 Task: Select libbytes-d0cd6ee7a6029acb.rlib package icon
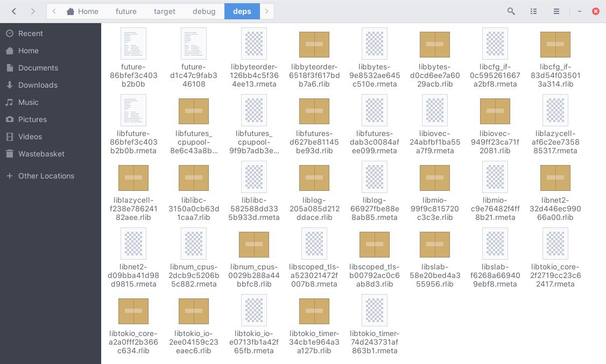point(435,45)
